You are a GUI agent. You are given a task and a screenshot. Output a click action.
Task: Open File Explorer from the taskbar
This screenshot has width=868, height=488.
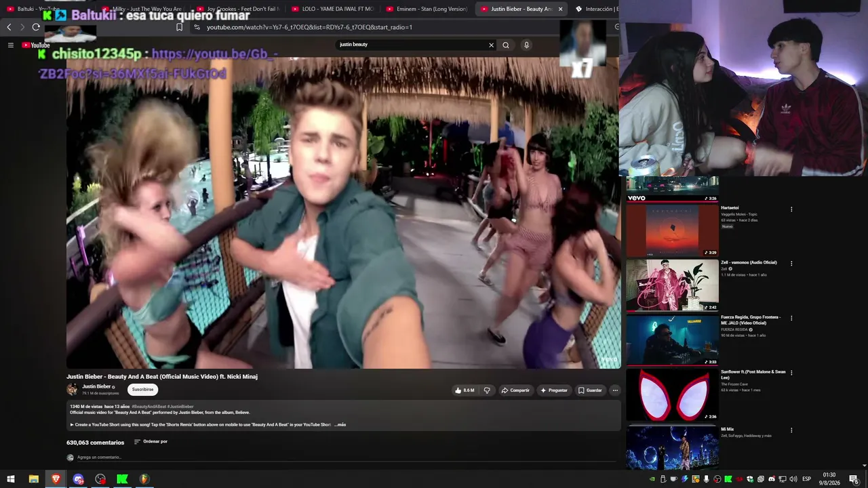click(x=33, y=479)
